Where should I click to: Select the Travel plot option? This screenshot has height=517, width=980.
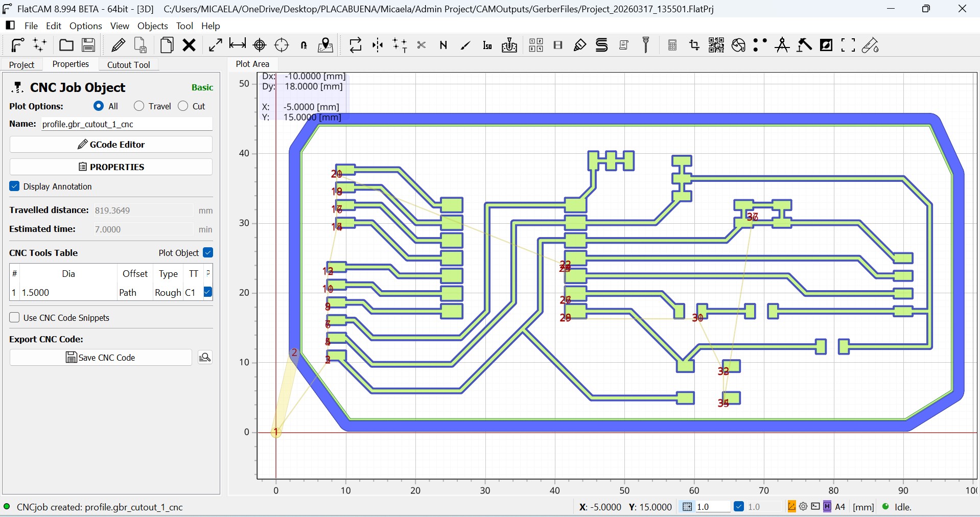coord(139,106)
